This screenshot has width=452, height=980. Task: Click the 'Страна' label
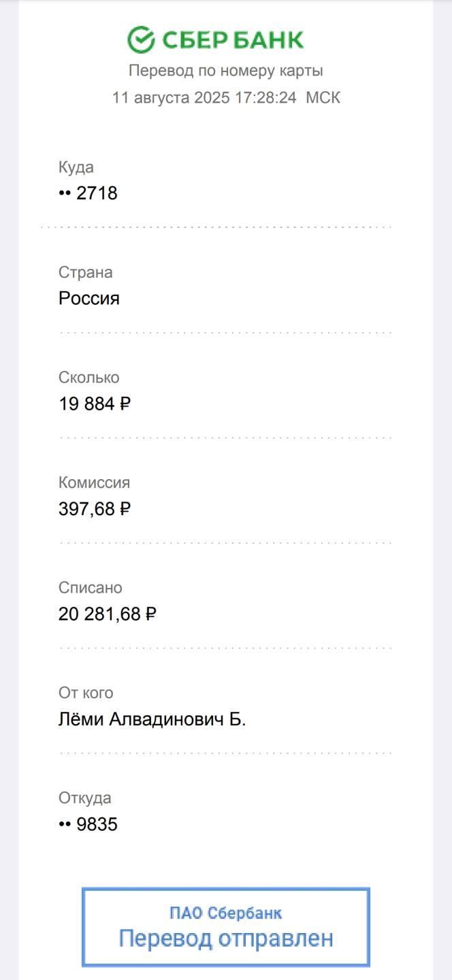tap(86, 272)
